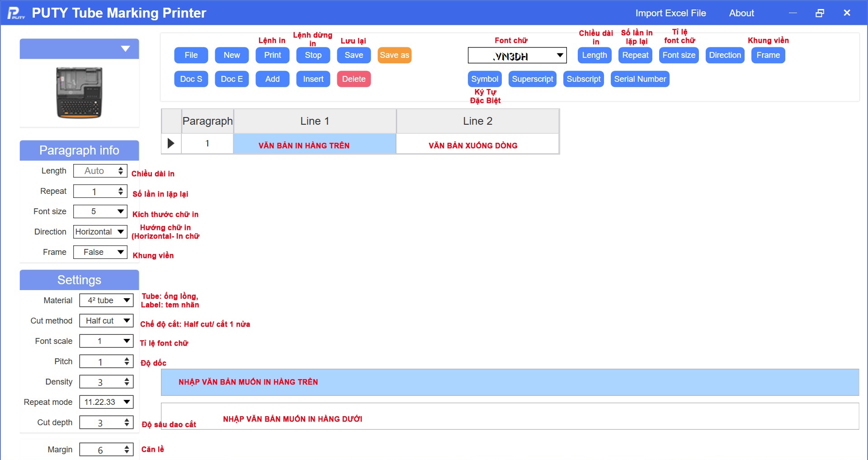Image resolution: width=868 pixels, height=460 pixels.
Task: Click the orange Save as button
Action: pyautogui.click(x=394, y=55)
